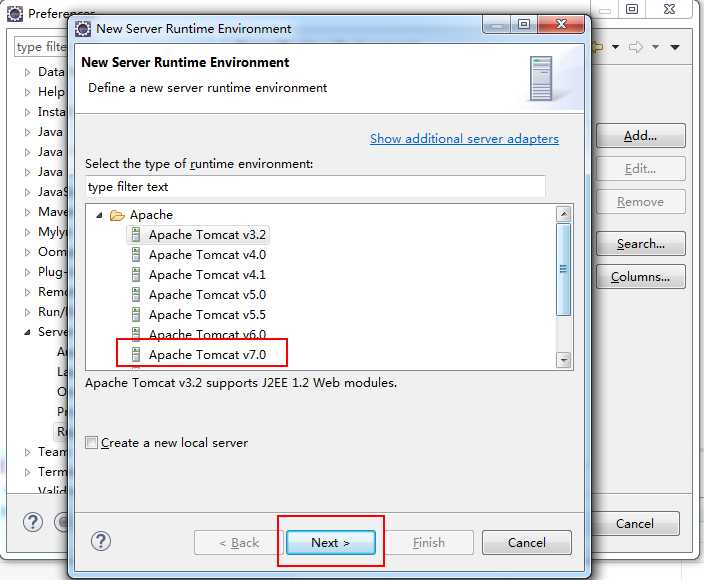This screenshot has height=580, width=704.
Task: Select Apache Tomcat v7.0
Action: tap(207, 355)
